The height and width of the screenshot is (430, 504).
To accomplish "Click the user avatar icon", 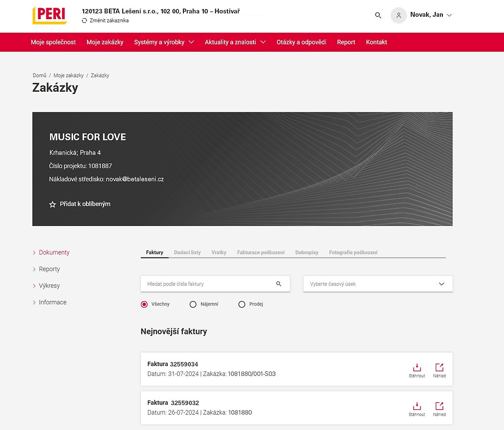I will click(x=398, y=15).
